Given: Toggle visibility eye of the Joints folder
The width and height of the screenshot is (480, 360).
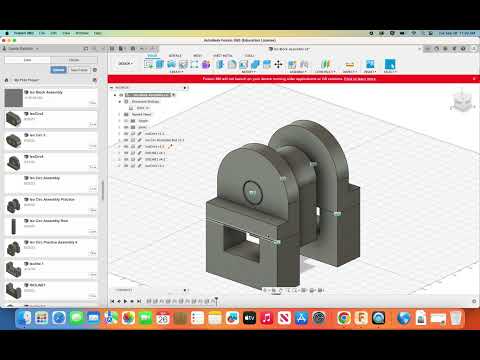Looking at the screenshot, I should (126, 127).
